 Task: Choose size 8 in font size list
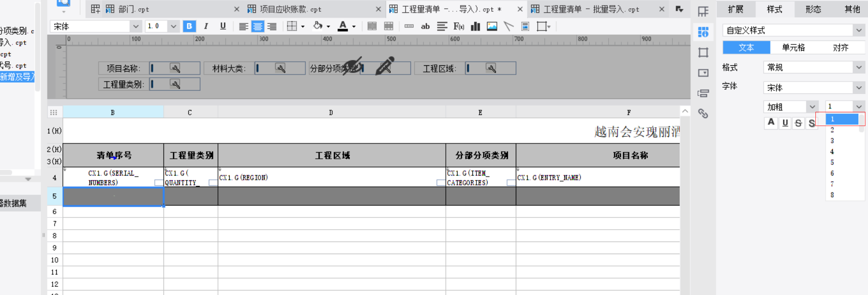point(842,195)
